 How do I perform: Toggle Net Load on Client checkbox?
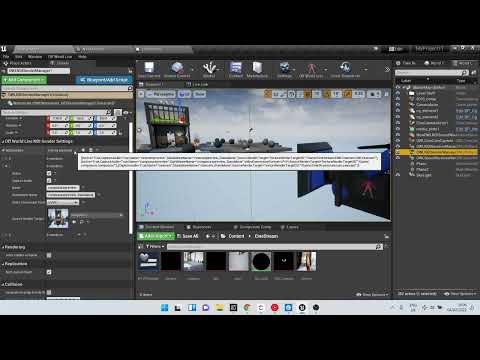tap(49, 272)
